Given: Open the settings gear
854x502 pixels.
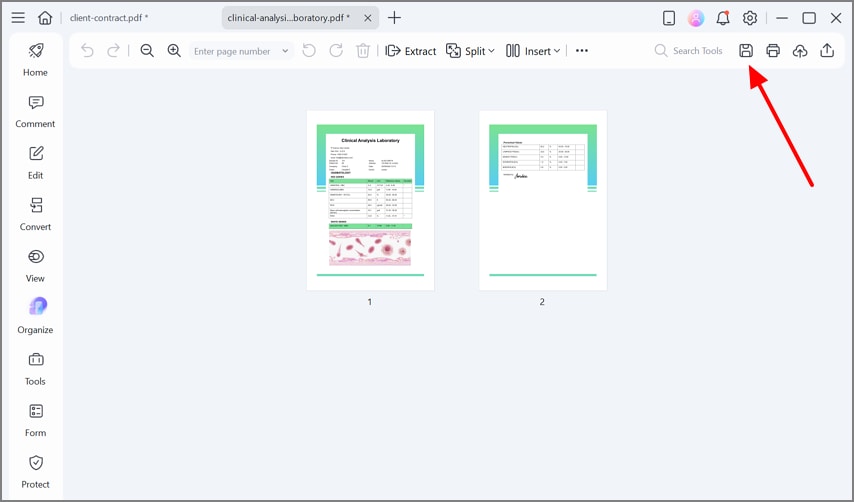Looking at the screenshot, I should point(750,18).
